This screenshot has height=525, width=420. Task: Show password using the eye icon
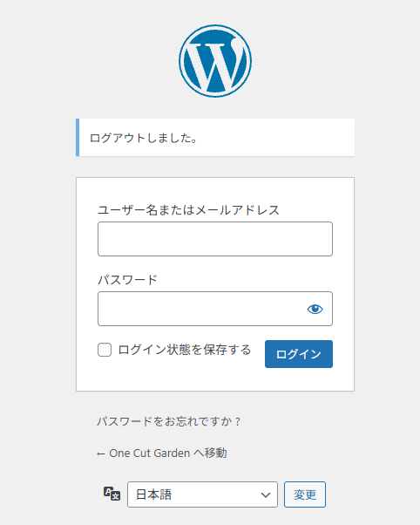coord(315,309)
